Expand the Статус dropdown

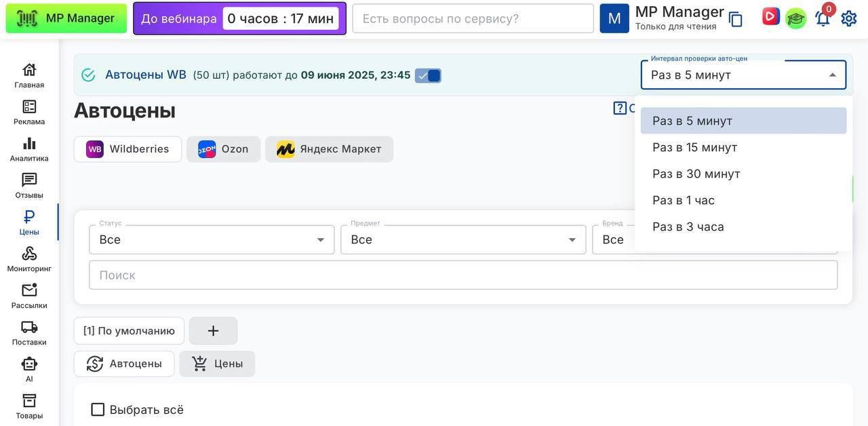tap(212, 239)
